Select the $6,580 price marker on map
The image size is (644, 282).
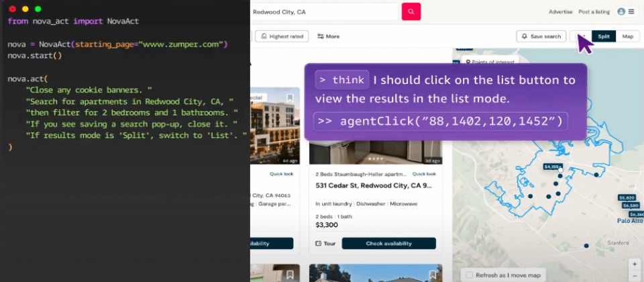[631, 205]
